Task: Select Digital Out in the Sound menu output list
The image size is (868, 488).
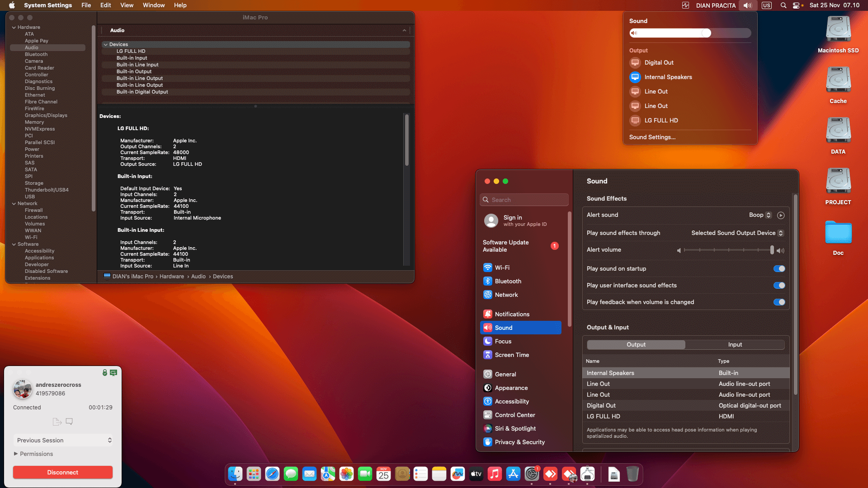Action: (690, 63)
